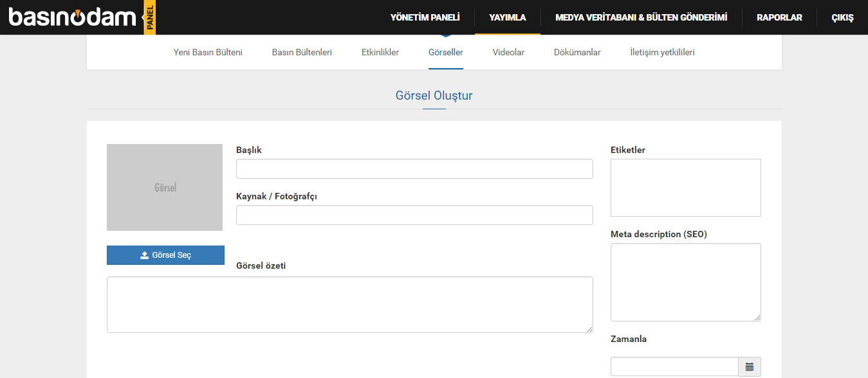Click the Etiketler tags box
868x378 pixels.
click(x=686, y=188)
